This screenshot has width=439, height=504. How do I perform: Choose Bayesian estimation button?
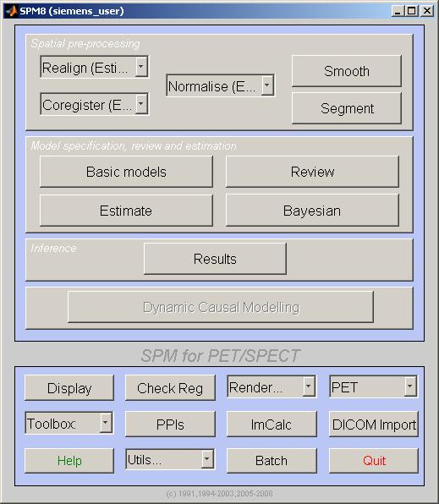coord(312,211)
